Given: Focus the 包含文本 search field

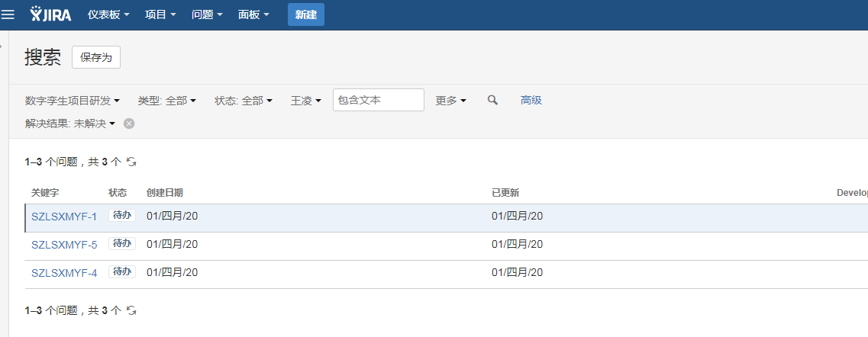Looking at the screenshot, I should coord(379,100).
